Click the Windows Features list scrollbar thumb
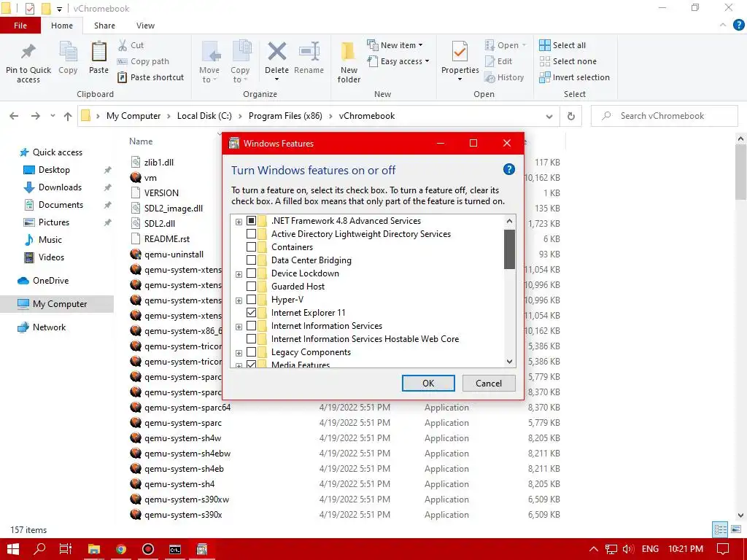Image resolution: width=747 pixels, height=560 pixels. 509,249
